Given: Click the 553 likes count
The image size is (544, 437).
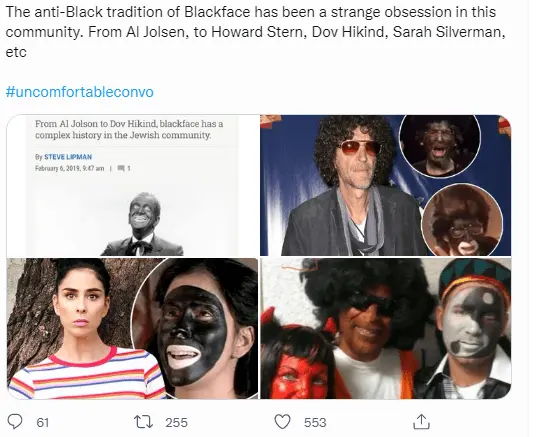Looking at the screenshot, I should (315, 422).
